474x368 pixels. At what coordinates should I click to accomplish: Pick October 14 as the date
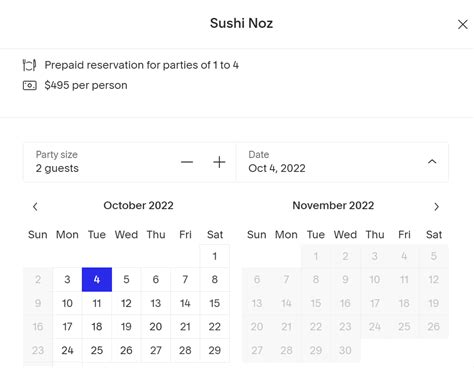click(x=185, y=303)
